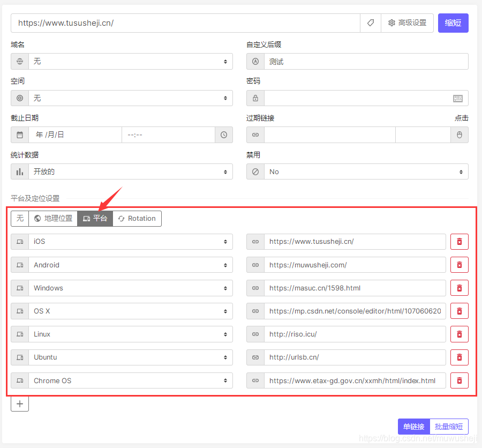This screenshot has width=482, height=448.
Task: Switch to the Rotation tab
Action: [x=137, y=219]
